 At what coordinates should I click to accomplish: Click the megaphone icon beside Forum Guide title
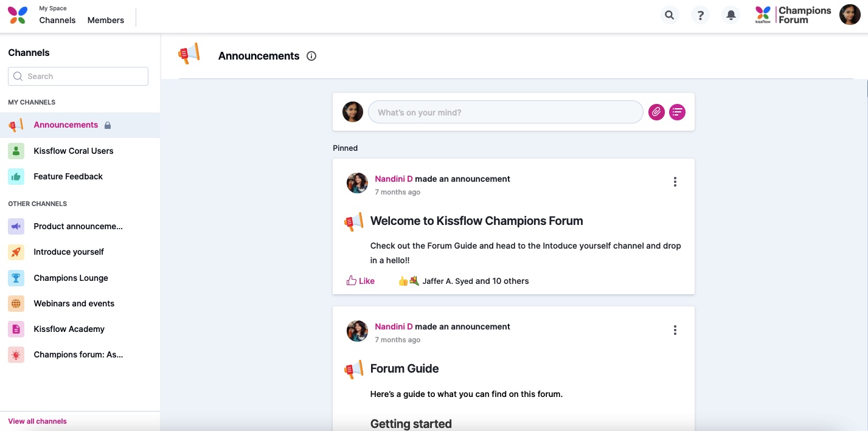click(354, 370)
